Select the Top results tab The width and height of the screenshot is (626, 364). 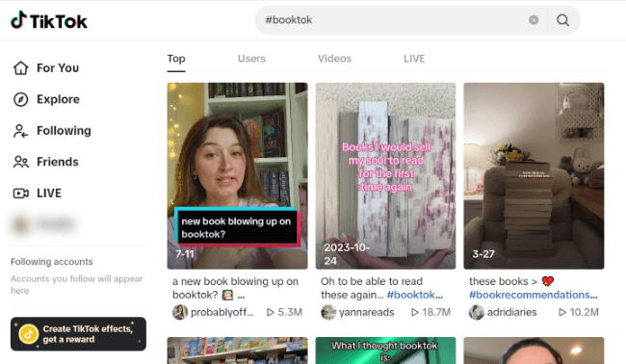[x=176, y=59]
